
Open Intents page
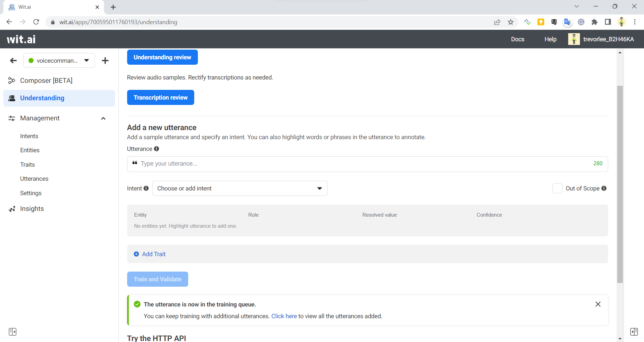(x=29, y=136)
